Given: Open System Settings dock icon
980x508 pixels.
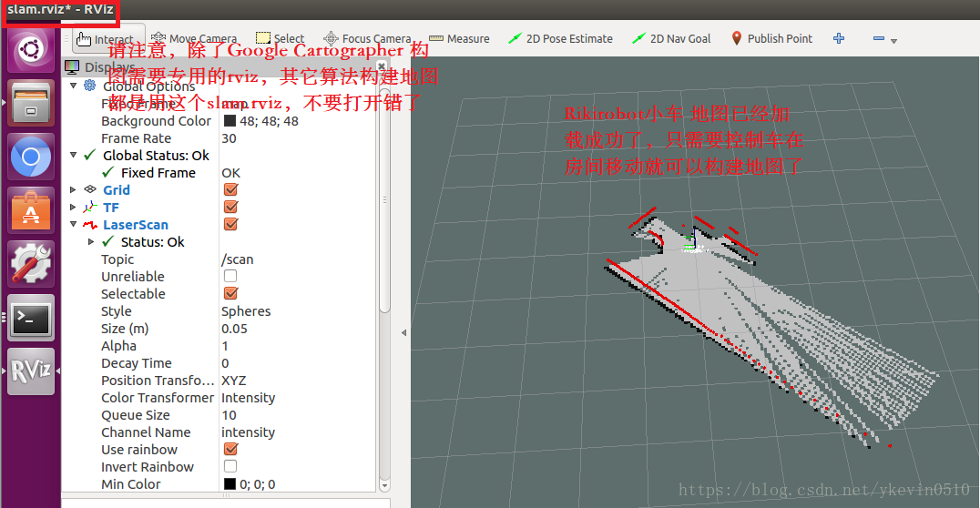Looking at the screenshot, I should 31,264.
